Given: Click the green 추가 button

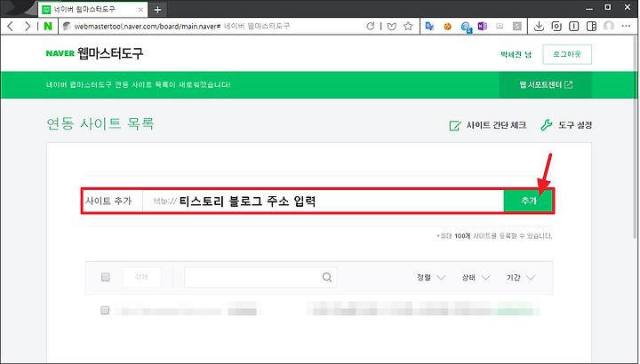Looking at the screenshot, I should 528,201.
